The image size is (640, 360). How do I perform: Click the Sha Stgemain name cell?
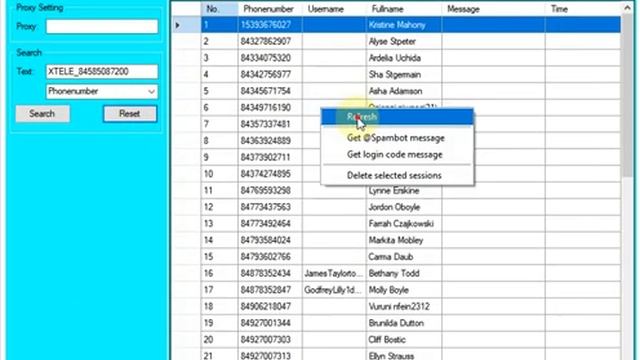[x=404, y=75]
